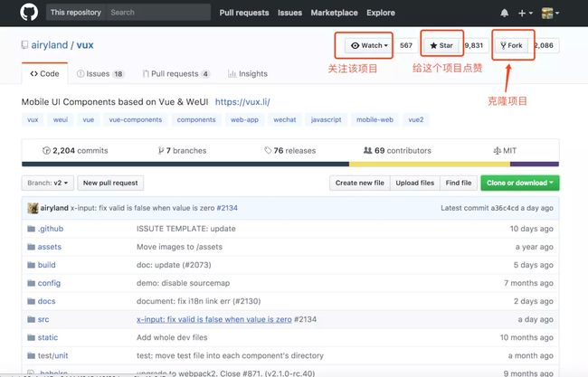588x377 pixels.
Task: Open the Clone or download menu
Action: click(x=520, y=183)
